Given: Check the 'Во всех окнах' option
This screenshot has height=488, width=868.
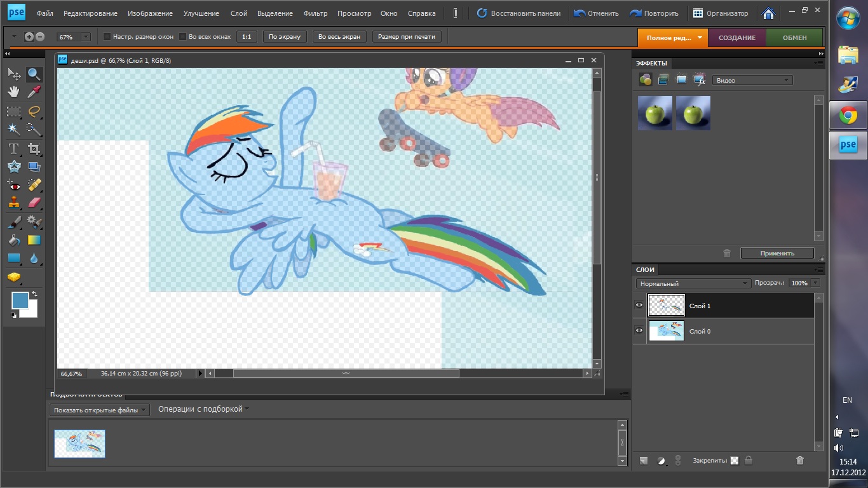Looking at the screenshot, I should (x=183, y=37).
